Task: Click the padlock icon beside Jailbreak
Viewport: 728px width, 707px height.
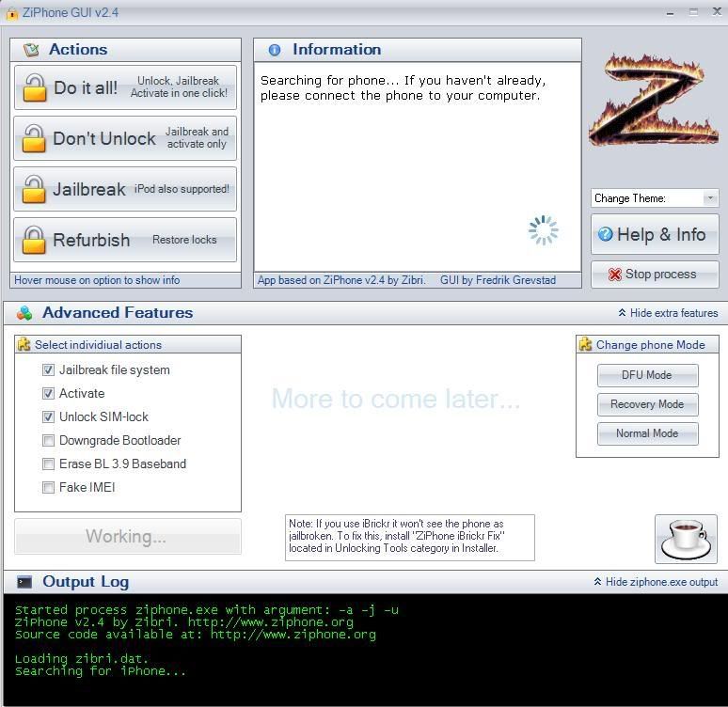Action: pos(35,189)
